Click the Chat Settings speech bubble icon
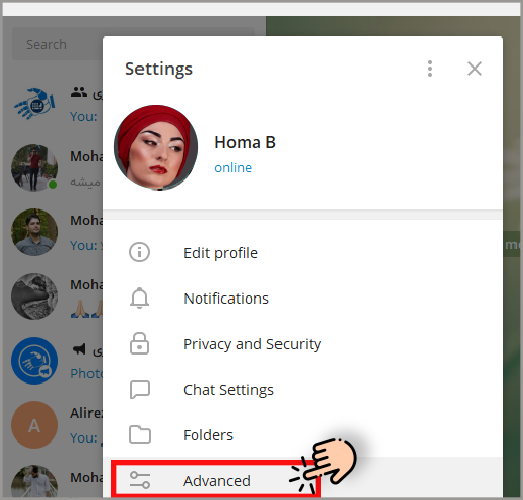Viewport: 523px width, 500px height. pos(139,389)
